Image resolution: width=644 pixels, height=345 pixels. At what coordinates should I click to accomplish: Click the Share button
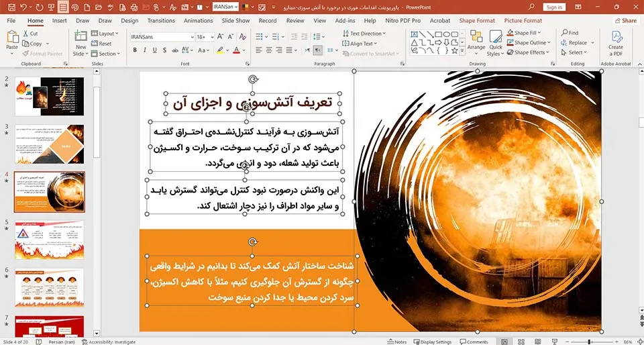tap(625, 21)
